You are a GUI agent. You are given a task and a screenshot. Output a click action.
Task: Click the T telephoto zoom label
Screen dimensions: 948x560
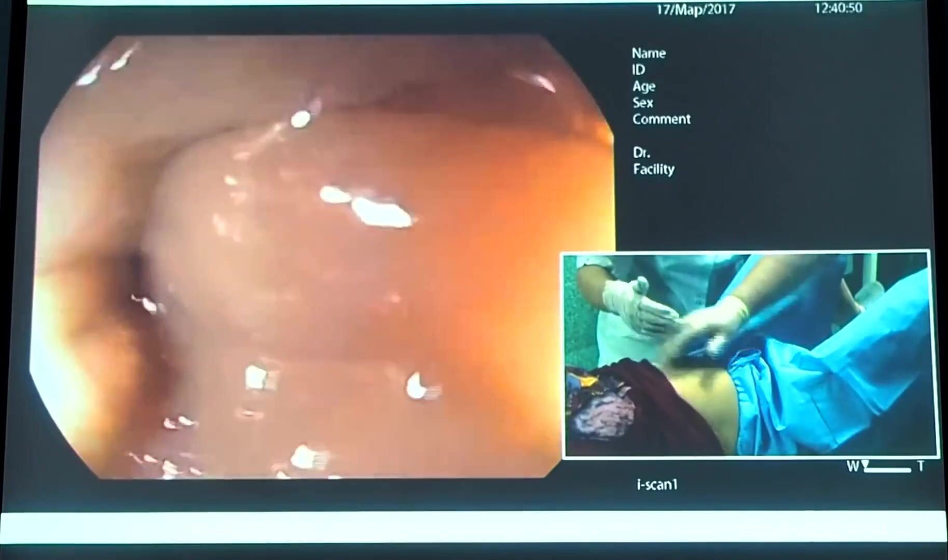(x=920, y=467)
